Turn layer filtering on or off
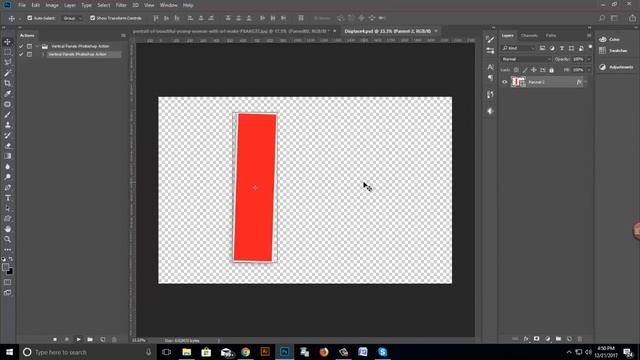This screenshot has height=360, width=640. (590, 47)
